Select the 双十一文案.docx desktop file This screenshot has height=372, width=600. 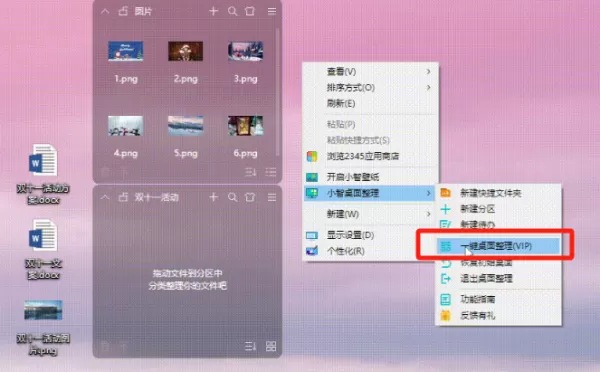43,249
